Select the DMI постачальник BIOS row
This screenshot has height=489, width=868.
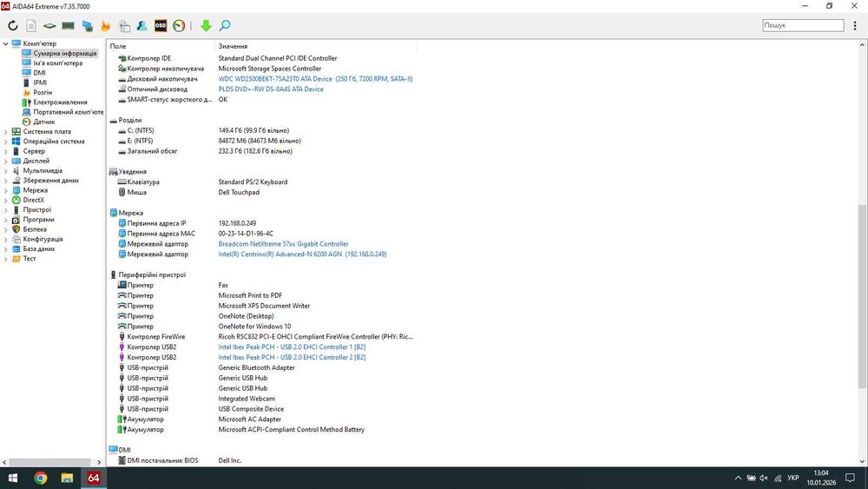[261, 460]
